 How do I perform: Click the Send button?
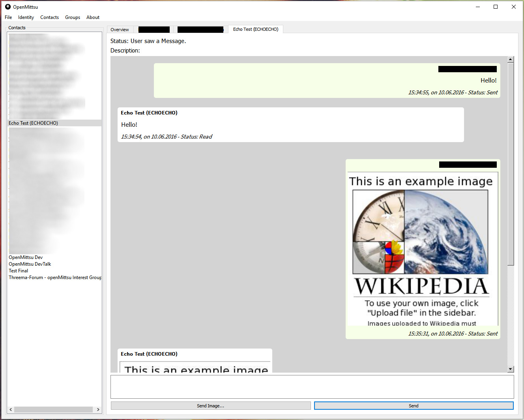[414, 406]
